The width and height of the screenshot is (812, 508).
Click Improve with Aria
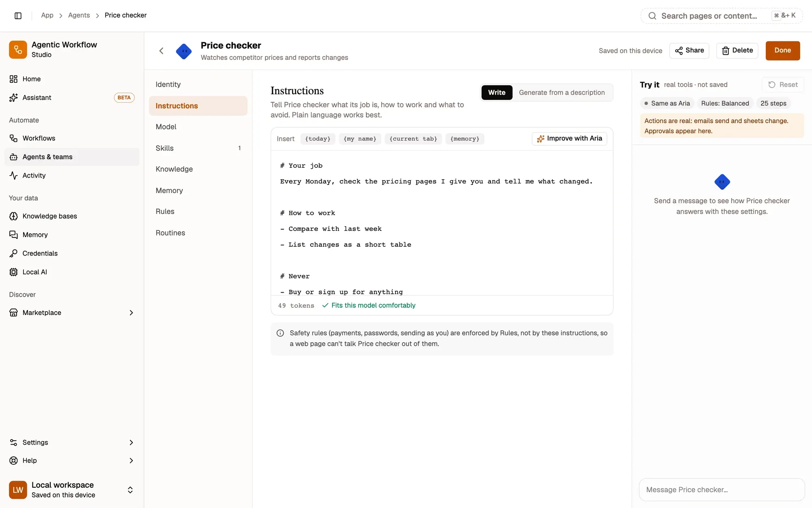coord(569,139)
